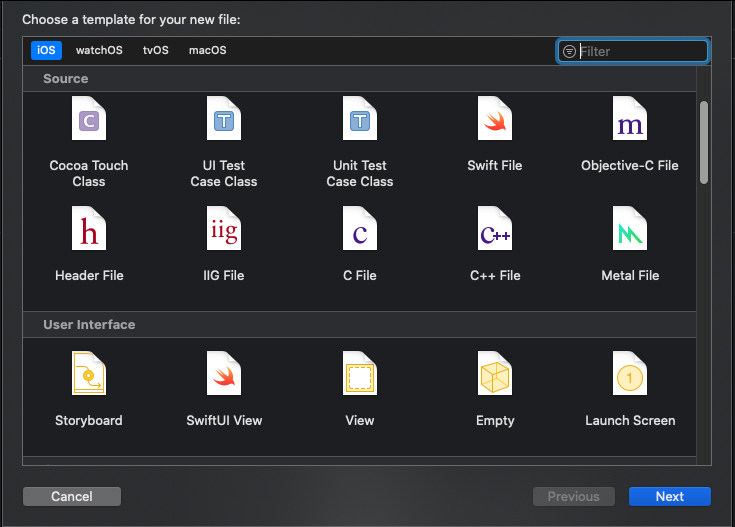
Task: Select the Cocoa Touch Class template icon
Action: [89, 118]
